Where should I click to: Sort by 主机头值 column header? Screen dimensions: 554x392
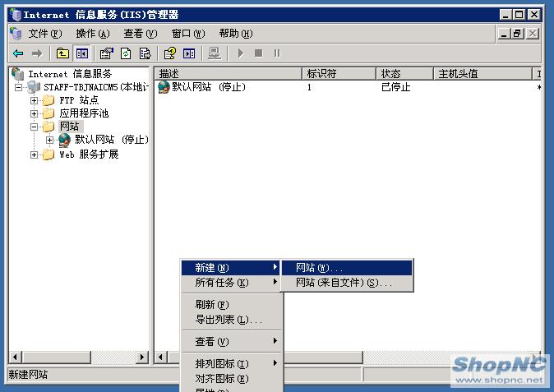482,74
